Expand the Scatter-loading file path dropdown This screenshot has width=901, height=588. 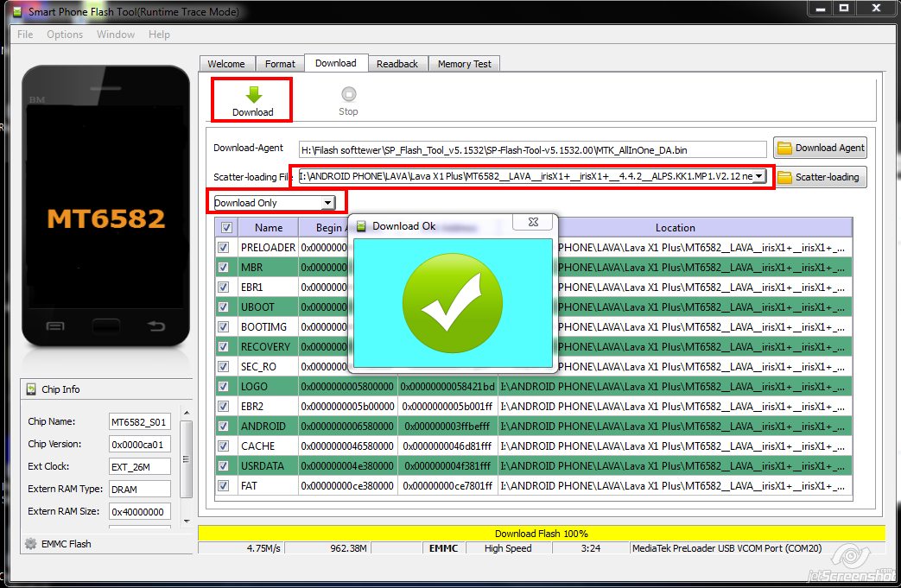[759, 176]
